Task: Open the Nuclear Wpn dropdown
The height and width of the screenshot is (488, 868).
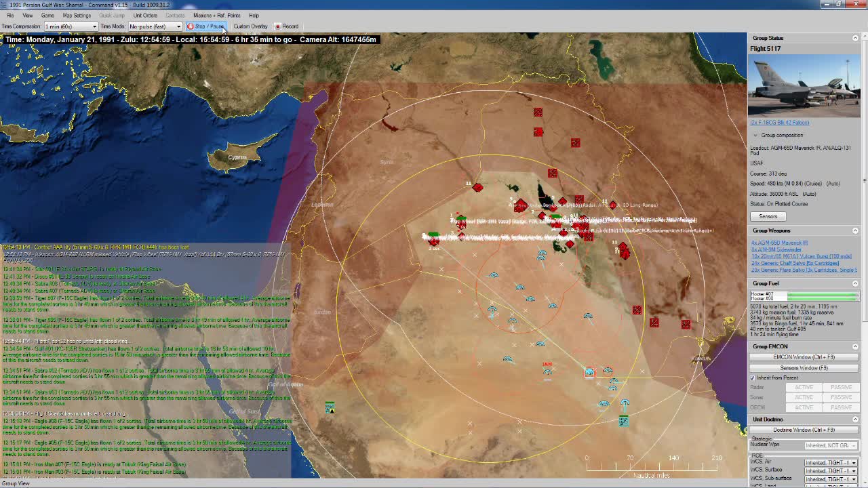Action: [x=831, y=445]
